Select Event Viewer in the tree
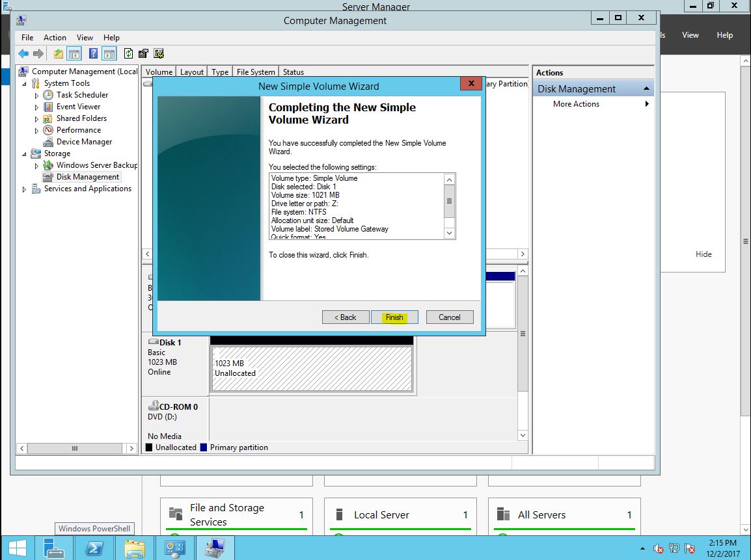 [x=78, y=107]
